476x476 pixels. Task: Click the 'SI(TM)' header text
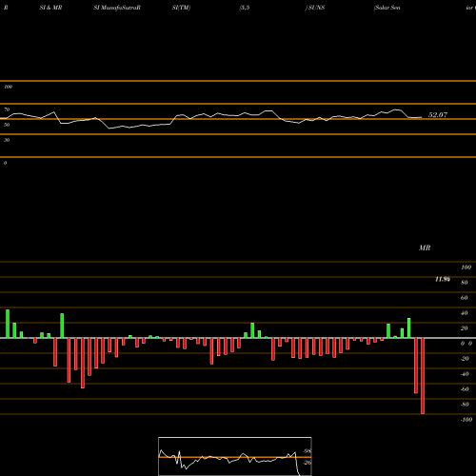click(x=181, y=8)
